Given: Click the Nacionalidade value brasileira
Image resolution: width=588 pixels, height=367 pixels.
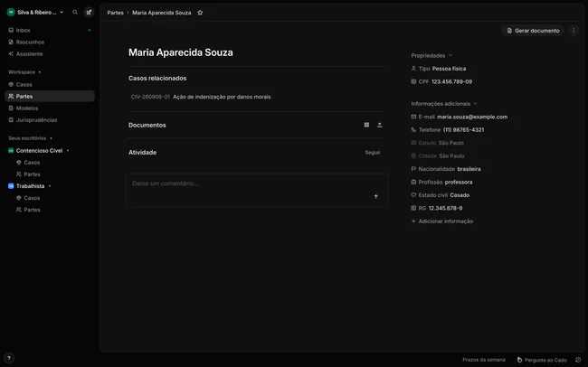Looking at the screenshot, I should [x=469, y=169].
